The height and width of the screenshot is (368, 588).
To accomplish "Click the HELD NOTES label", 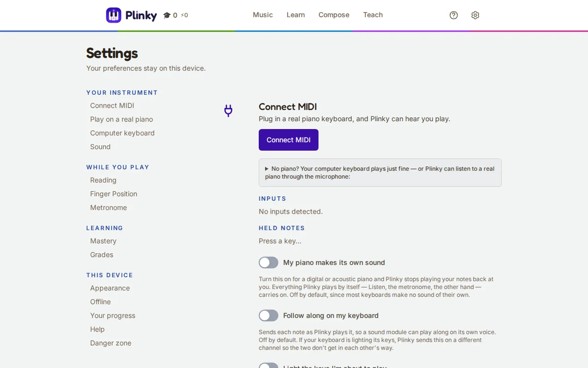I will (282, 228).
